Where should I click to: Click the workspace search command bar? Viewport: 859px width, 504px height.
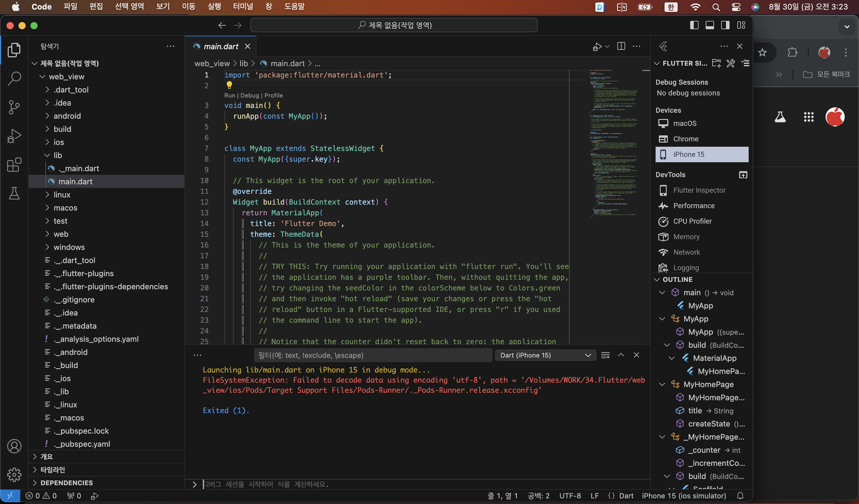394,25
